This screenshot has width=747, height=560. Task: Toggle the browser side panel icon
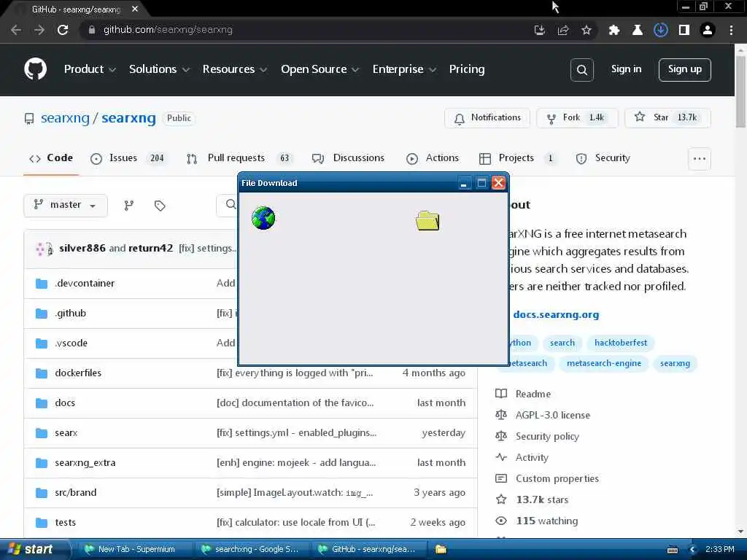pos(684,30)
